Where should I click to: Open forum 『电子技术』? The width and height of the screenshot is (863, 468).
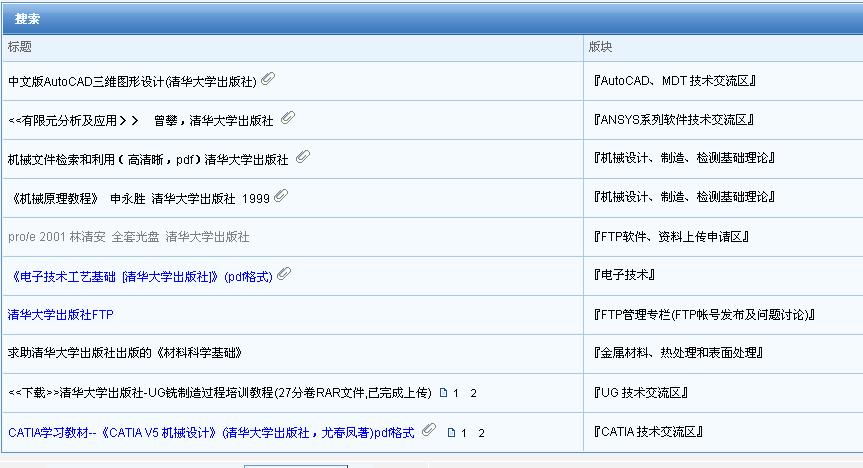click(624, 275)
